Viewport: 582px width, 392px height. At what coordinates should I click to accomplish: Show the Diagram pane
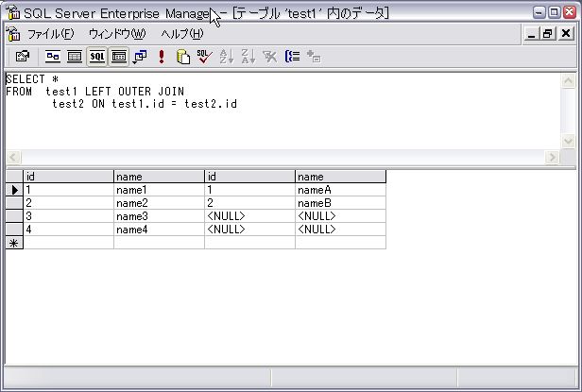54,57
